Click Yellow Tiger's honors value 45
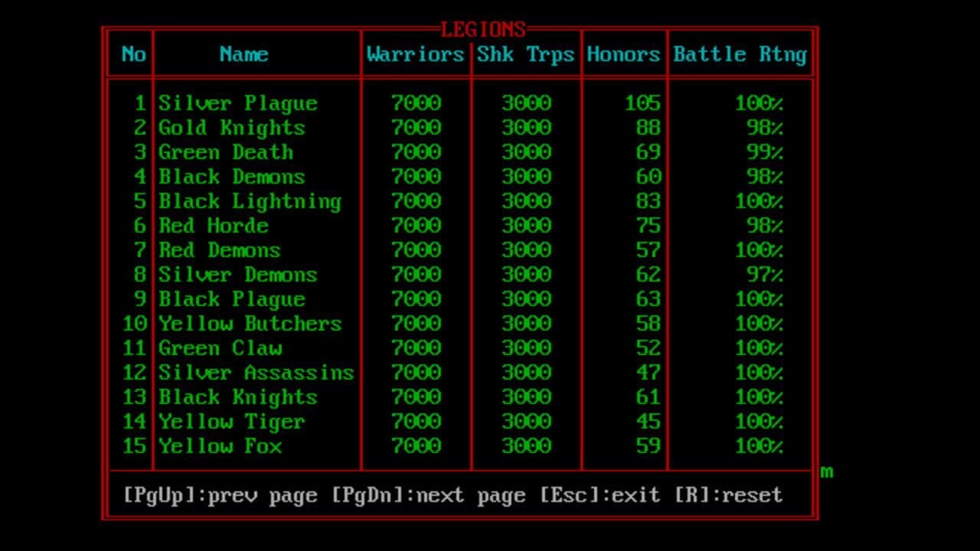980x551 pixels. 648,422
